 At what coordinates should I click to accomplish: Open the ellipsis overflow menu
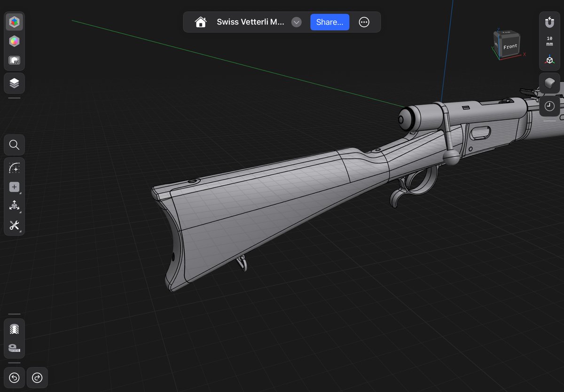pos(364,22)
